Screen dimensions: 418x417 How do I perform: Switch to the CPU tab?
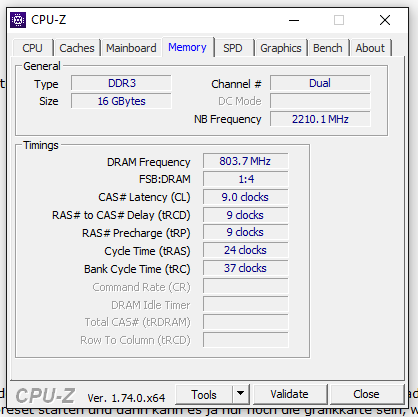coord(33,48)
